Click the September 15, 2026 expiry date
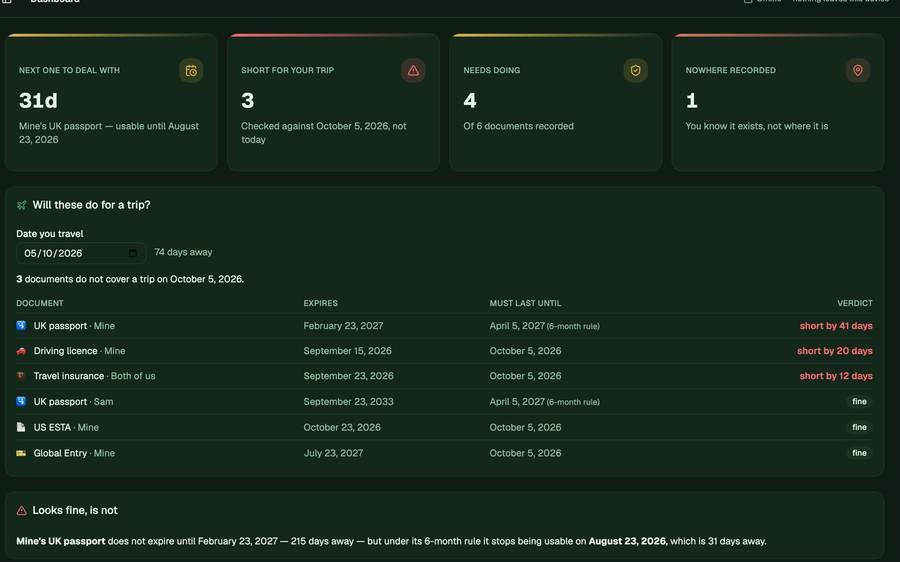 pos(347,351)
